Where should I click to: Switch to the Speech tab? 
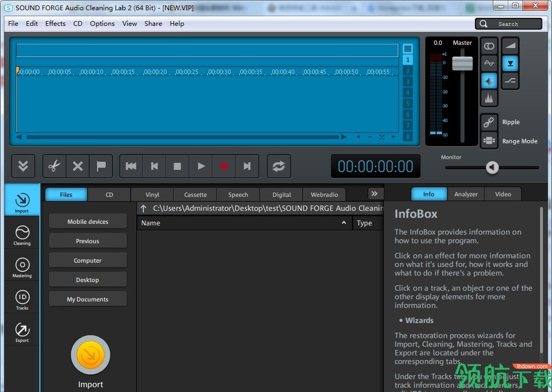pos(238,195)
